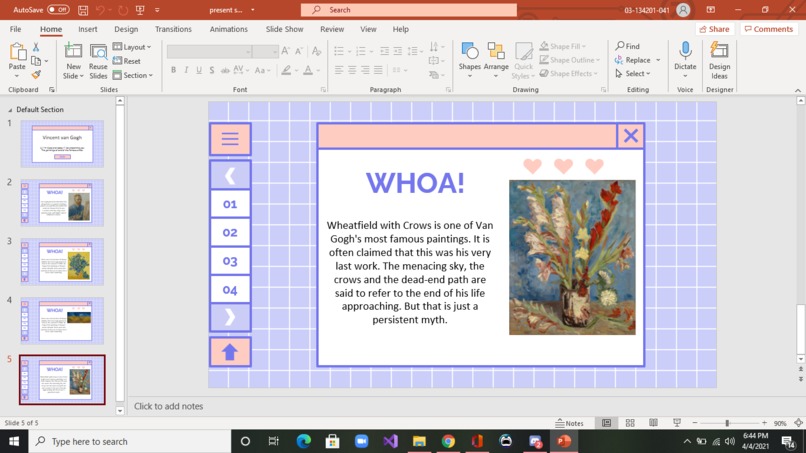
Task: Switch to the Insert tab
Action: (87, 29)
